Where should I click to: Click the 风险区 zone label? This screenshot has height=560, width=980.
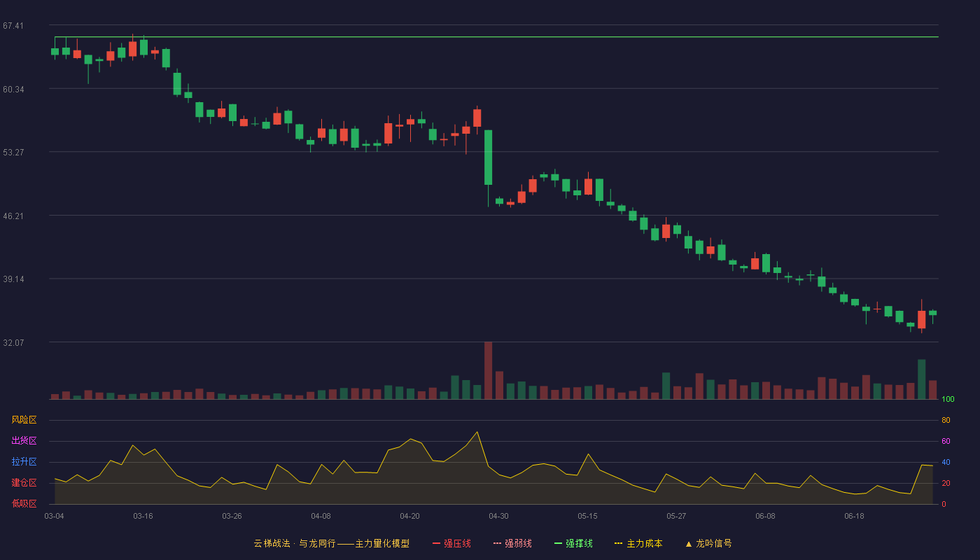(x=24, y=420)
